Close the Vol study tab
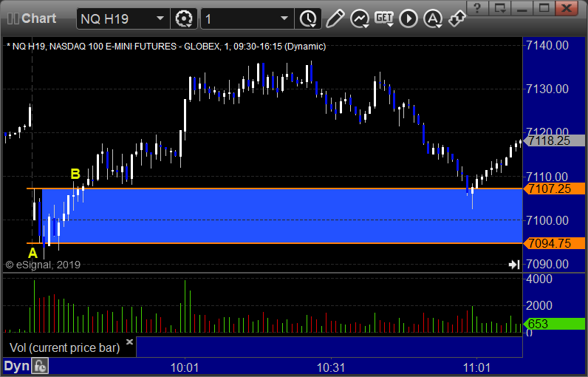This screenshot has height=377, width=588. [x=129, y=342]
